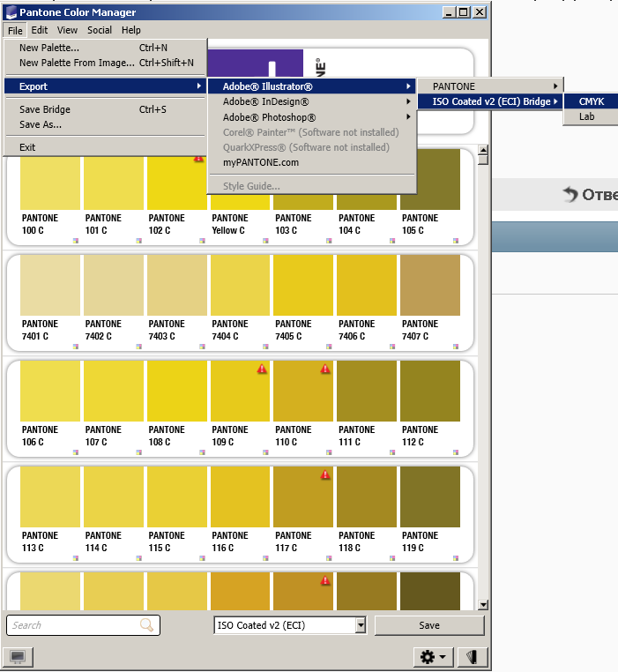Click the warning icon on PANTONE 109 C
Image resolution: width=618 pixels, height=672 pixels.
click(x=262, y=369)
